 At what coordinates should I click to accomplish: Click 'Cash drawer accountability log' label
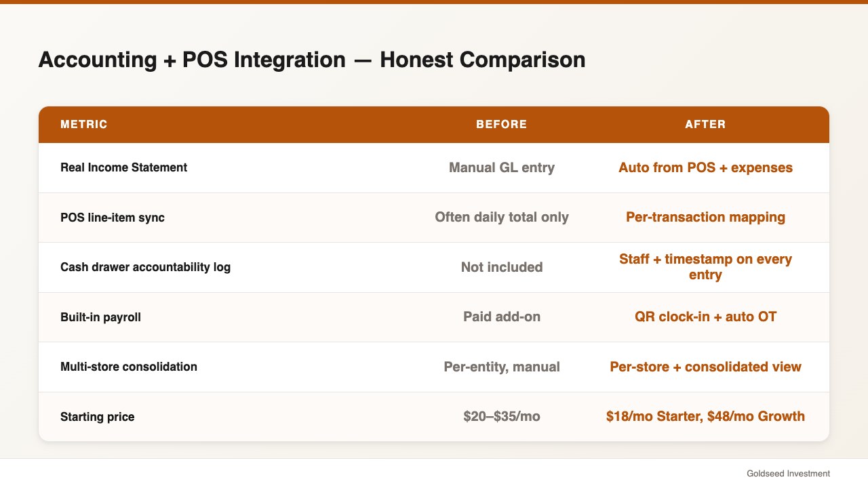(x=145, y=267)
